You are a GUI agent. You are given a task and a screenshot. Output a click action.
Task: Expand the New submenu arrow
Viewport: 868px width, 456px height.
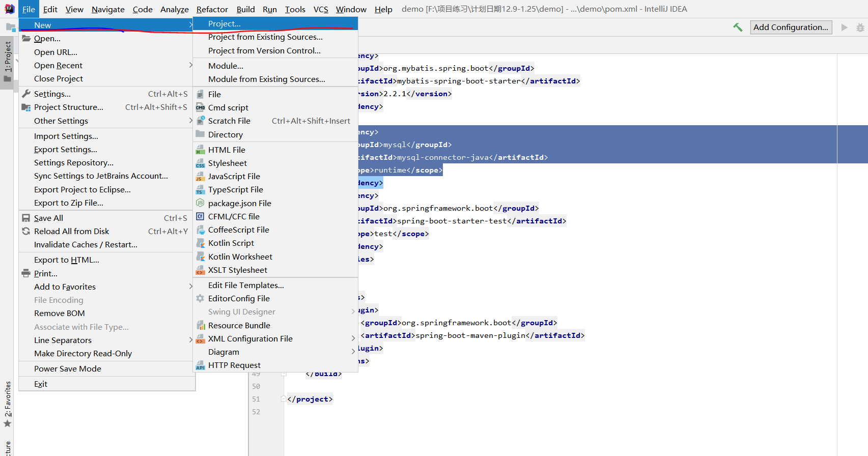click(x=190, y=25)
